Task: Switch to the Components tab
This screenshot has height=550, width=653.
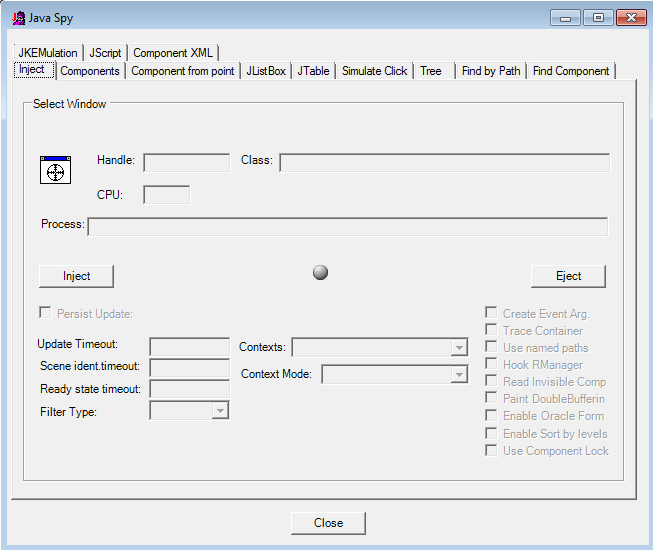Action: point(90,71)
